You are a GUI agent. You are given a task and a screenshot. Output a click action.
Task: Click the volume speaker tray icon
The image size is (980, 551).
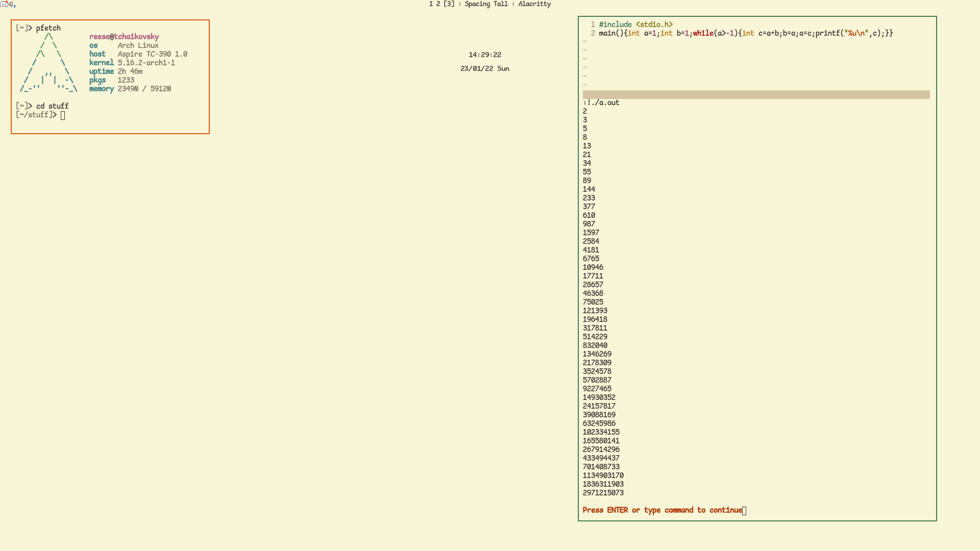tap(12, 4)
